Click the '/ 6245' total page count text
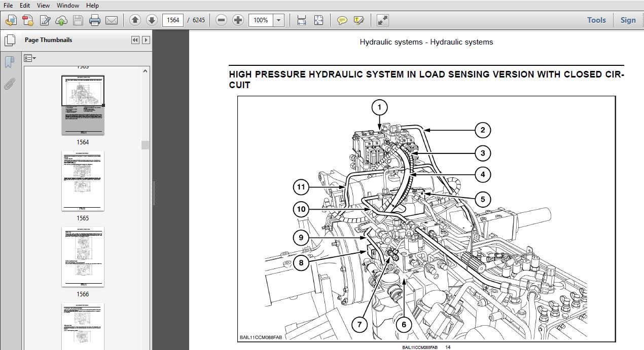The height and width of the screenshot is (350, 644). click(x=195, y=20)
